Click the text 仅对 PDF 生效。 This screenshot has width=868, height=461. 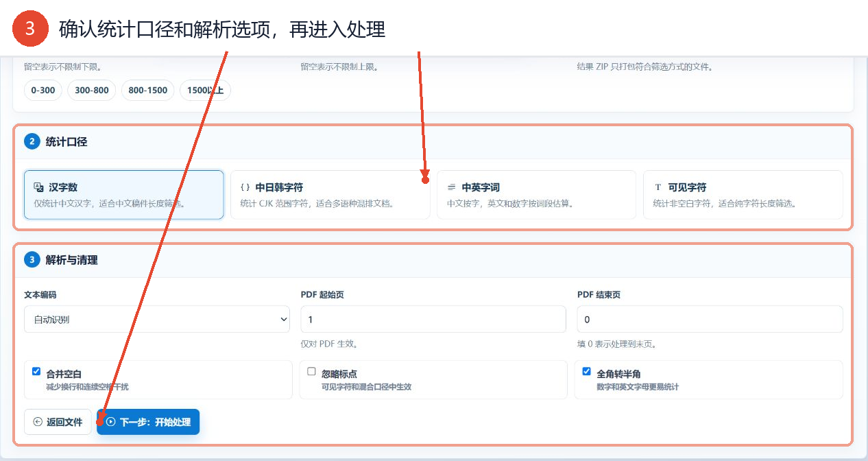(x=329, y=344)
